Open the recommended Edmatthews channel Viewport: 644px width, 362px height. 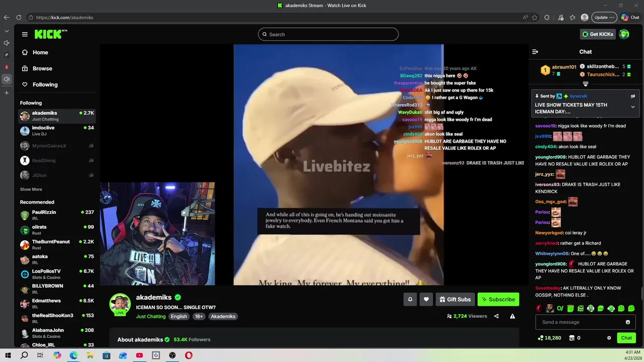[57, 304]
